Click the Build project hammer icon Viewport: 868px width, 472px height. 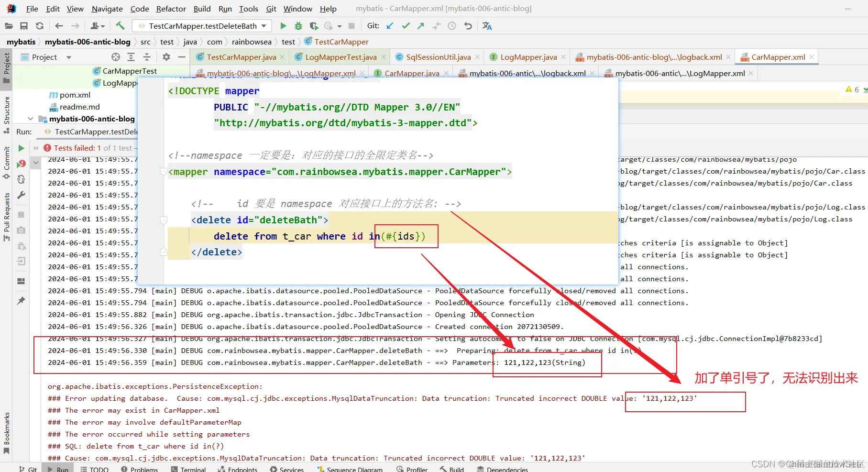coord(120,26)
